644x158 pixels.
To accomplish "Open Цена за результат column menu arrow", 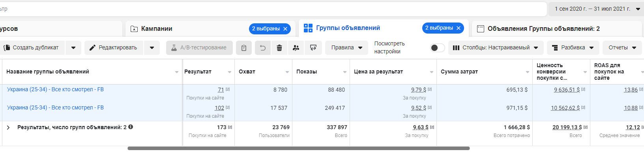I will 432,72.
